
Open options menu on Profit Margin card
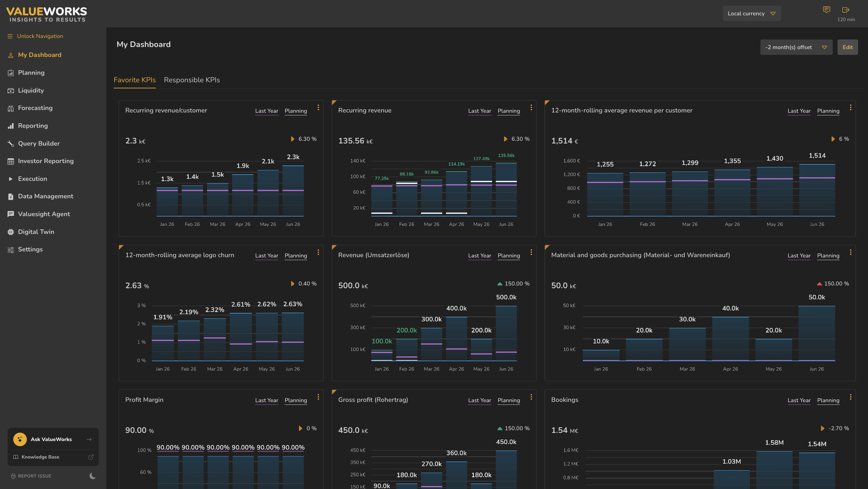pyautogui.click(x=318, y=397)
